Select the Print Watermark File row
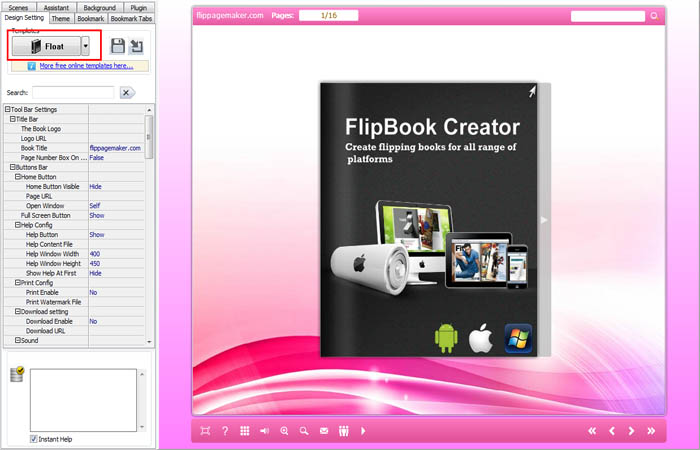 [74, 302]
